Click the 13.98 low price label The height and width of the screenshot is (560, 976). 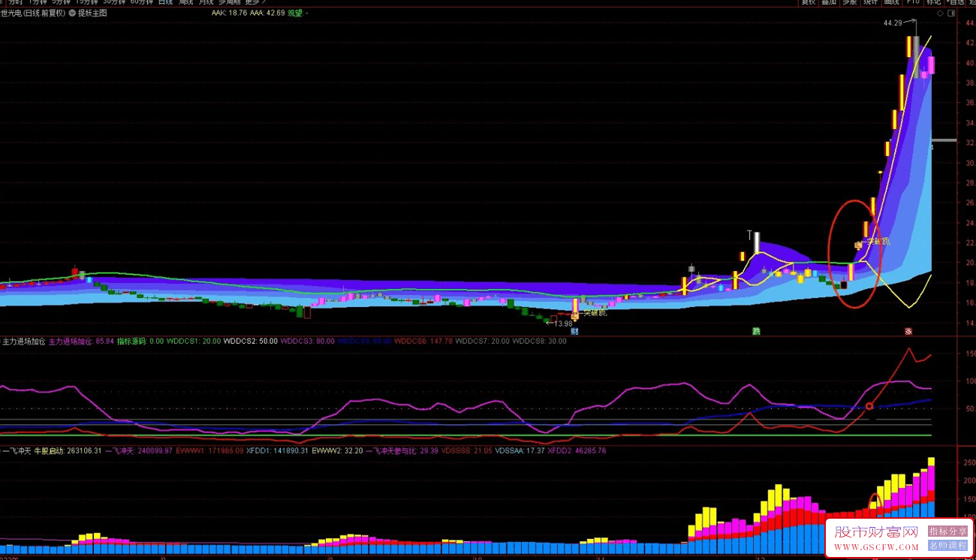(563, 324)
